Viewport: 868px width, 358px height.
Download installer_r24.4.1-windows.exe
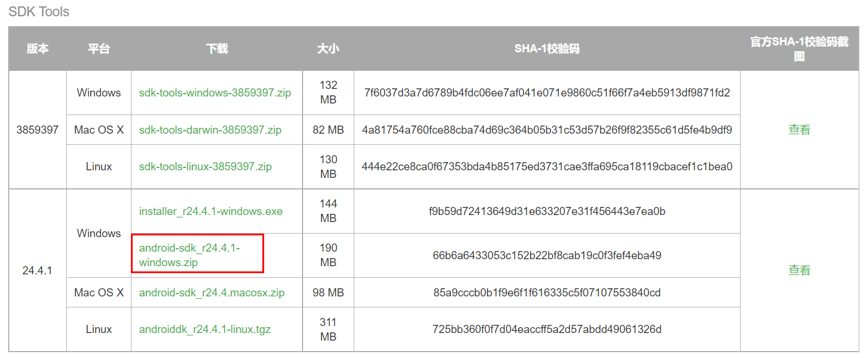pos(211,211)
